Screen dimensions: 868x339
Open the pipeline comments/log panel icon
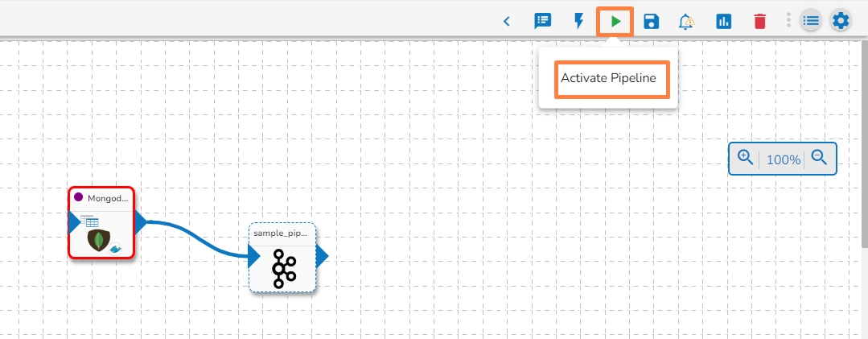pyautogui.click(x=542, y=22)
